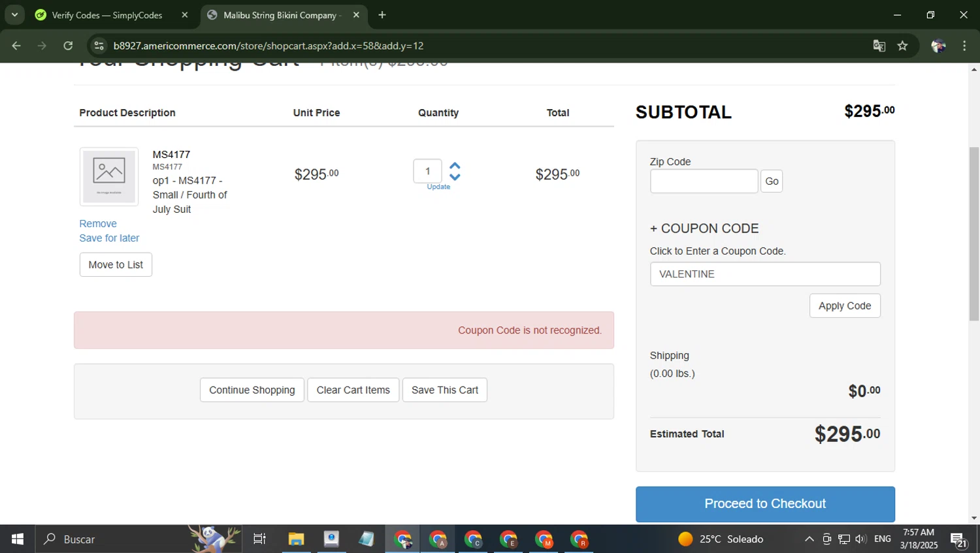
Task: Switch the ENG input language indicator
Action: tap(883, 539)
